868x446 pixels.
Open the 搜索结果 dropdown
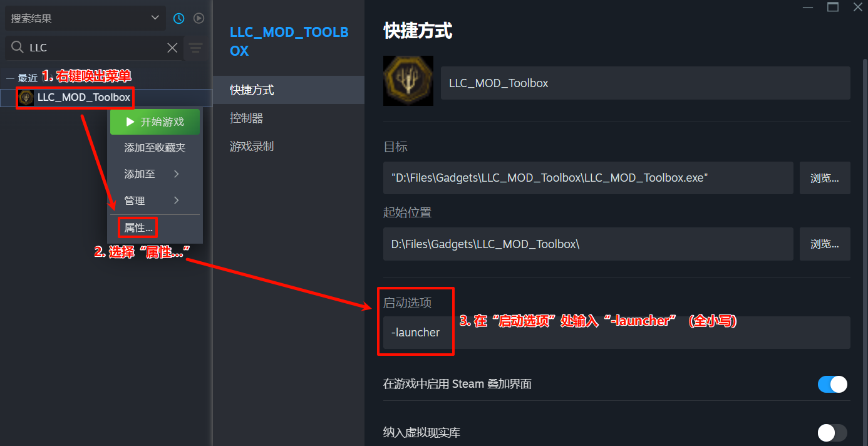[86, 19]
